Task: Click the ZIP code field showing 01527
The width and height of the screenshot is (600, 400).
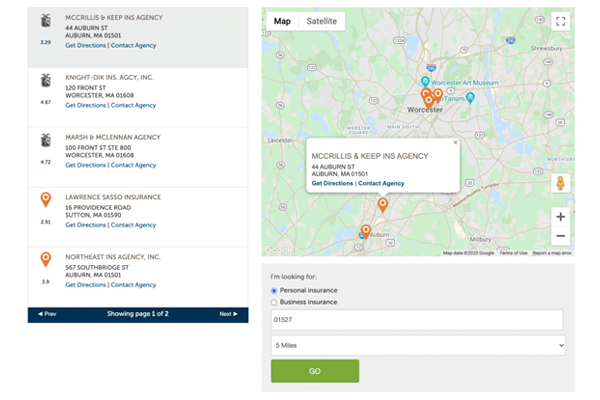Action: pos(417,320)
